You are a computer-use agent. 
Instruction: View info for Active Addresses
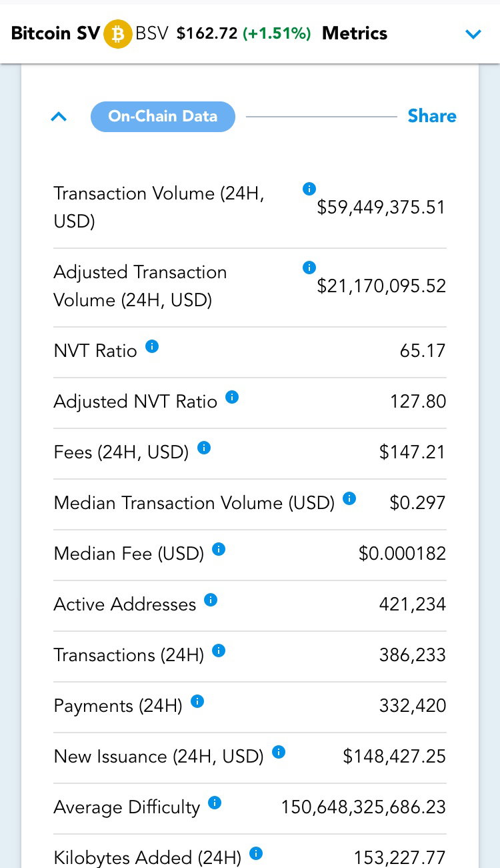point(211,600)
